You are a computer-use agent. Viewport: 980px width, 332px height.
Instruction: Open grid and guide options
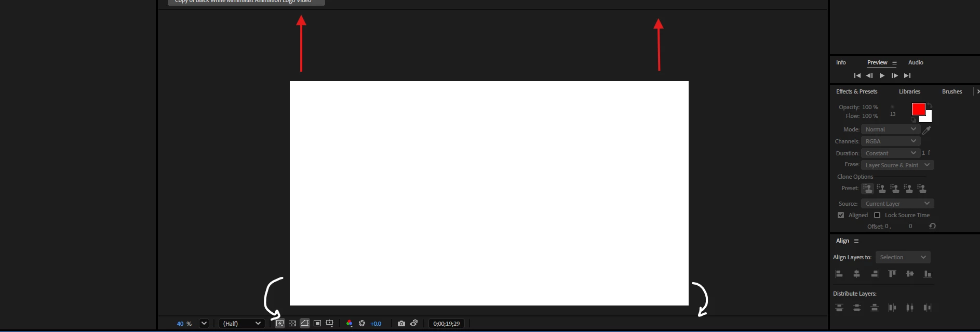(330, 324)
